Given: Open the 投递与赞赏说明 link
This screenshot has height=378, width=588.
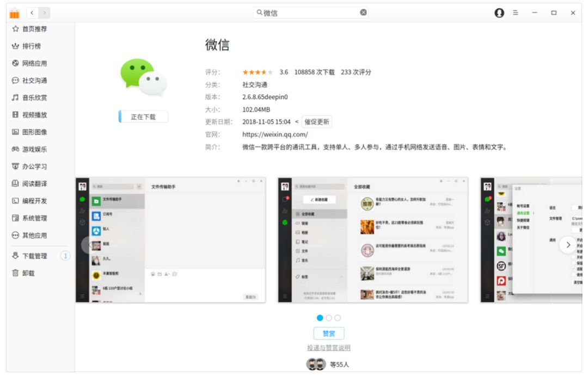Looking at the screenshot, I should click(x=329, y=348).
